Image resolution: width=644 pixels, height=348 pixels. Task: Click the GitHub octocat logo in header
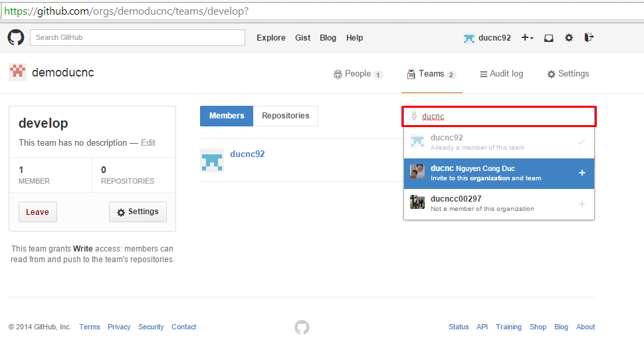point(16,37)
